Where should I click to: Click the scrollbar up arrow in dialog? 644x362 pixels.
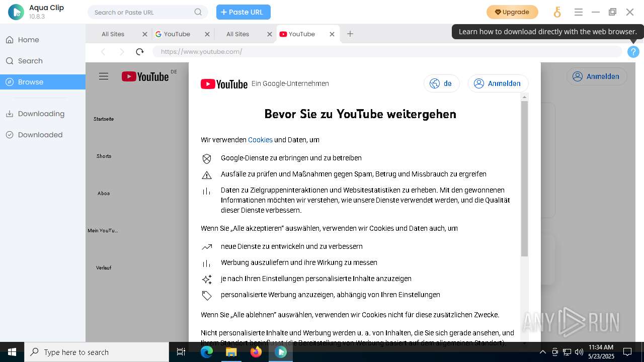click(524, 97)
